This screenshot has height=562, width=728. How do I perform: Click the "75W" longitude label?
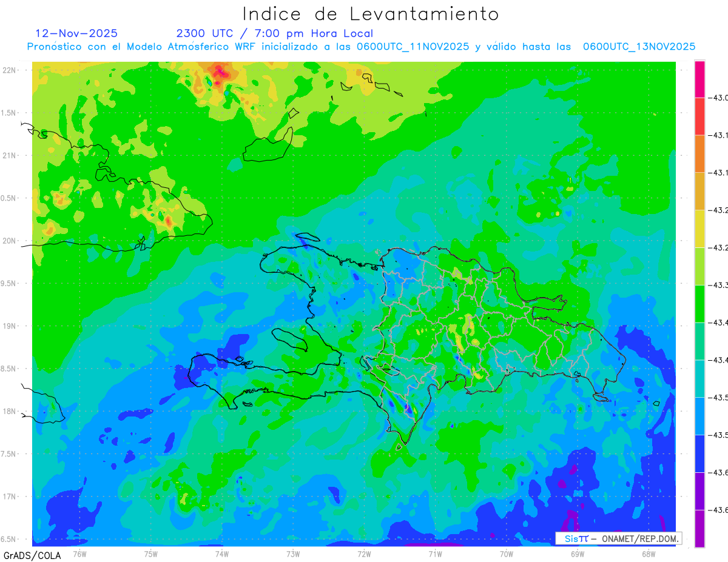[151, 554]
